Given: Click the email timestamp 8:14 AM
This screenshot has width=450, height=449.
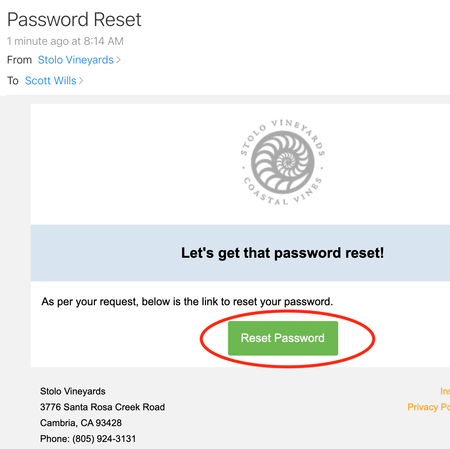Looking at the screenshot, I should (103, 41).
